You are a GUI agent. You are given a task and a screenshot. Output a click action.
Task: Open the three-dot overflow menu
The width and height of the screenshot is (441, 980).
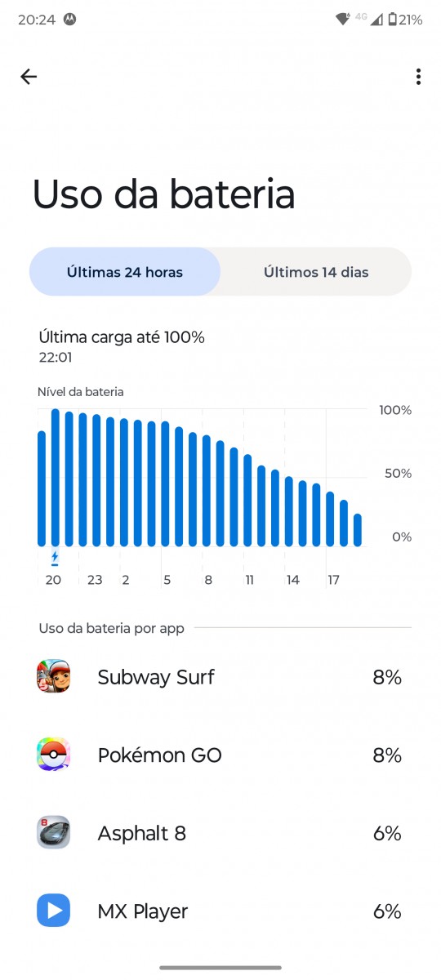[x=418, y=77]
